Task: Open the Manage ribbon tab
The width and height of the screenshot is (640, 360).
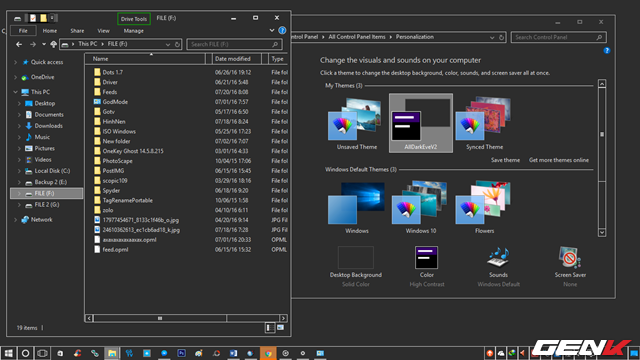Action: pos(133,31)
